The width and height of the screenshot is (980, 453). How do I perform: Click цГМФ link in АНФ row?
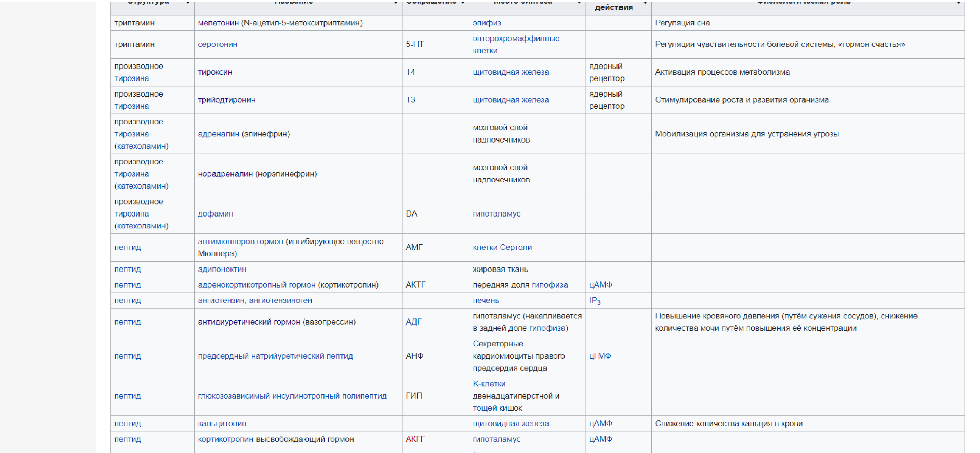(x=600, y=356)
